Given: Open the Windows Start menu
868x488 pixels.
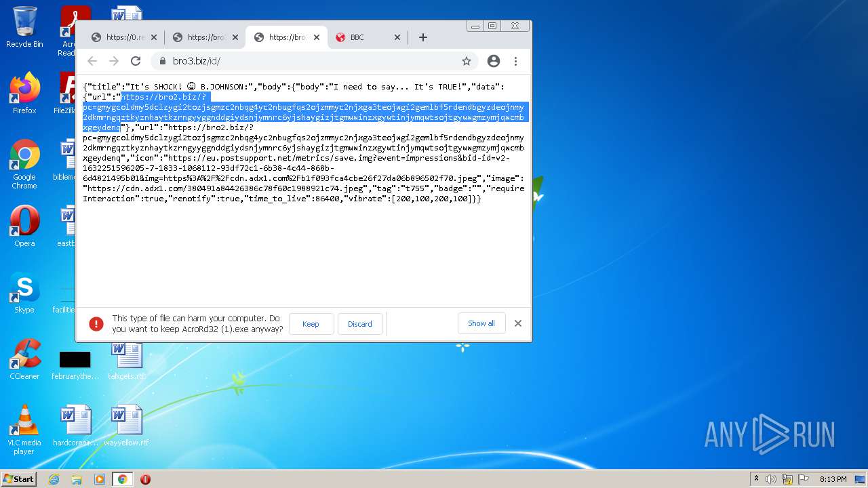Looking at the screenshot, I should pos(18,479).
